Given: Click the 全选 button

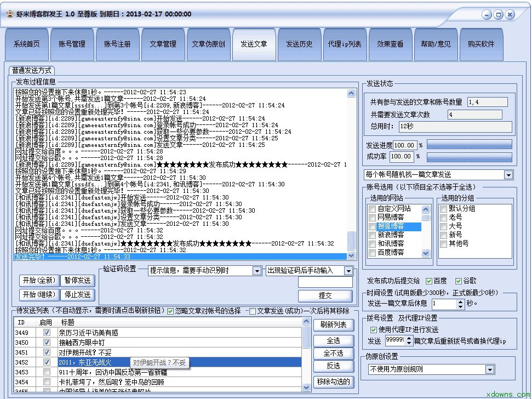Looking at the screenshot, I should (x=333, y=341).
